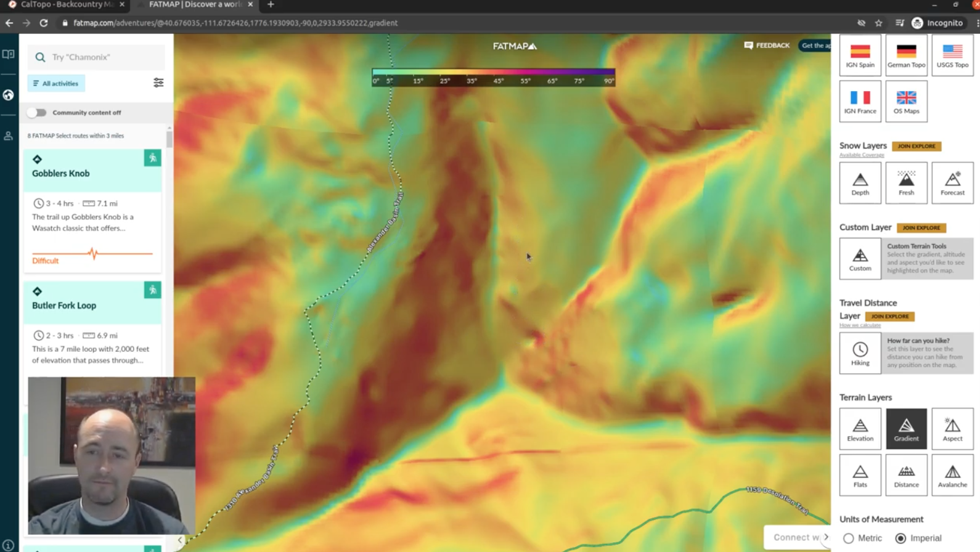Image resolution: width=980 pixels, height=552 pixels.
Task: Click the FEEDBACK button
Action: (767, 46)
